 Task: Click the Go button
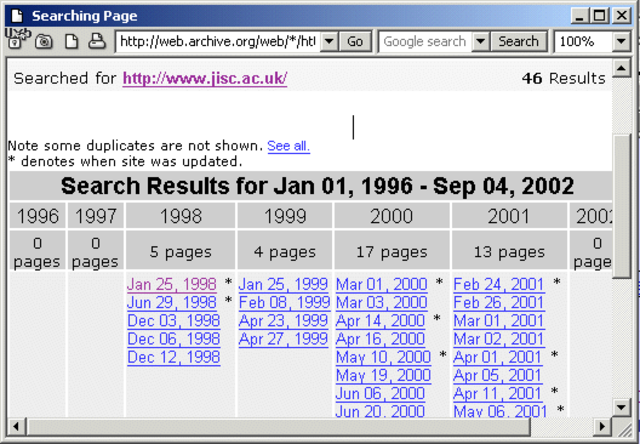tap(355, 42)
